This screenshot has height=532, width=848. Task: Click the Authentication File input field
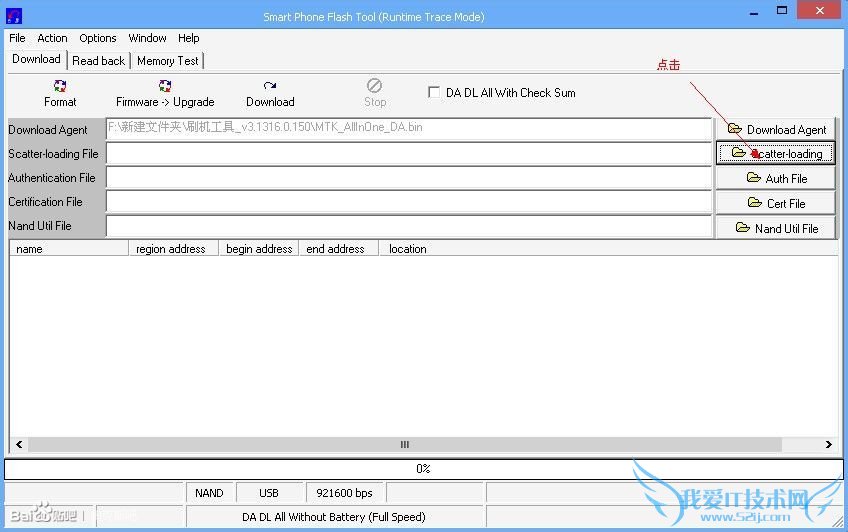(x=408, y=178)
